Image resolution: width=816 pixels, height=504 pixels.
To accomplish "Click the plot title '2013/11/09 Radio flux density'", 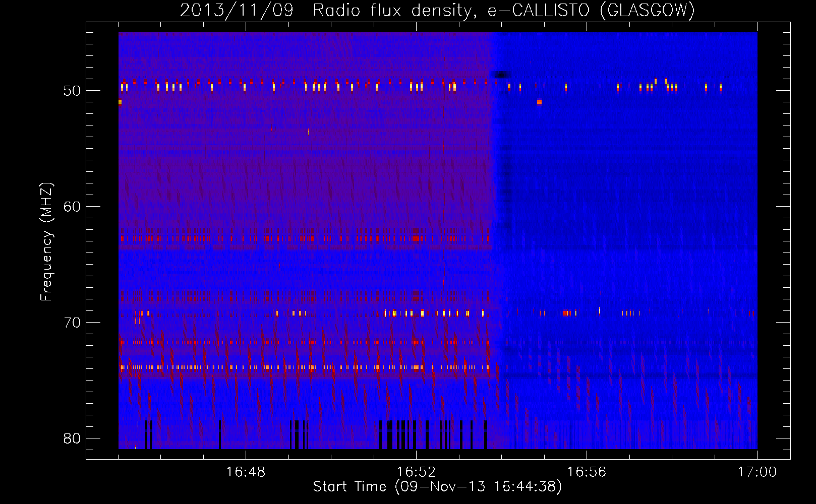I will point(437,11).
